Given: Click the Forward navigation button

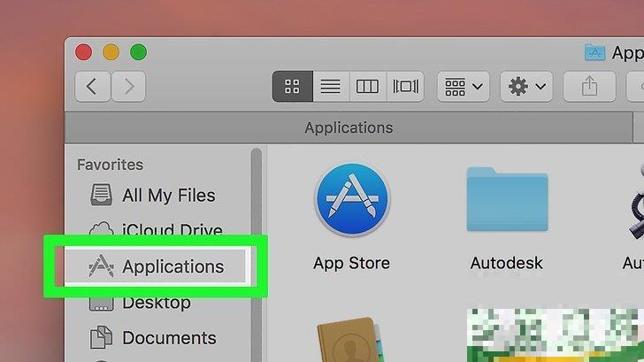Looking at the screenshot, I should tap(128, 87).
